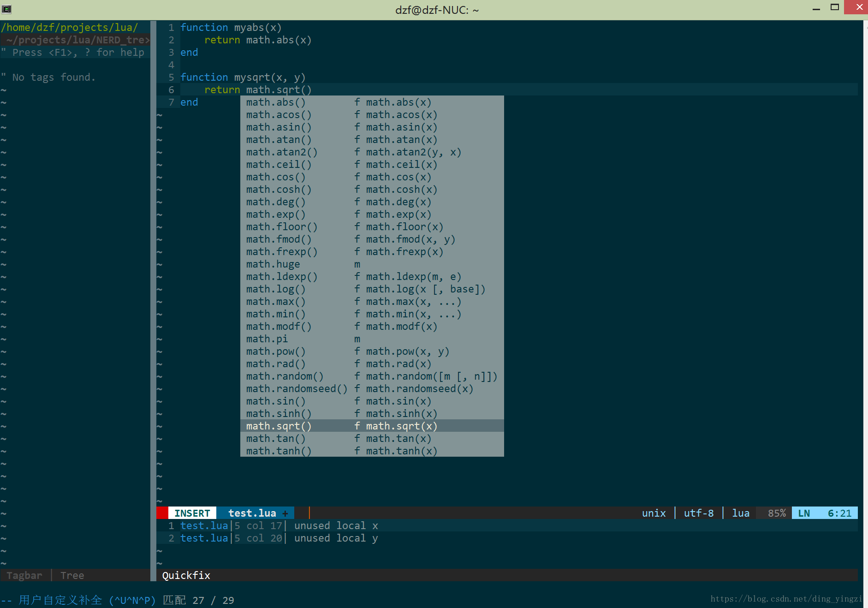
Task: Select math.sin() completion entry
Action: coord(372,401)
